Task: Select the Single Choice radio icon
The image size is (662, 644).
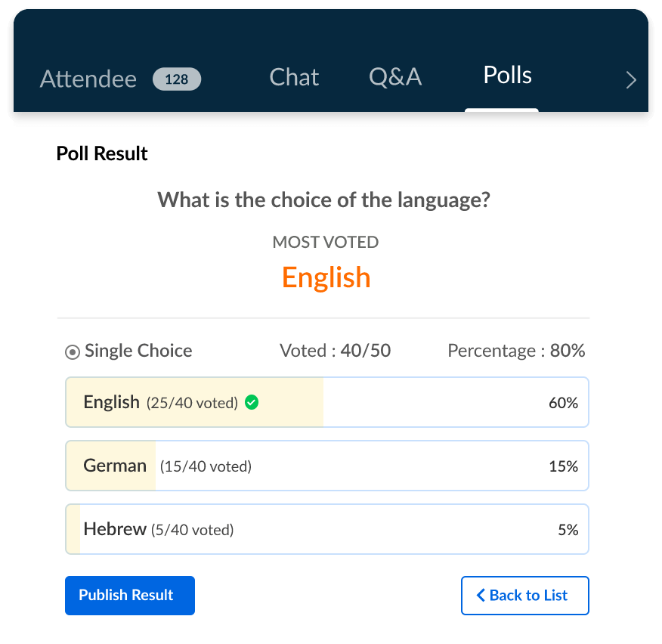Action: (73, 351)
